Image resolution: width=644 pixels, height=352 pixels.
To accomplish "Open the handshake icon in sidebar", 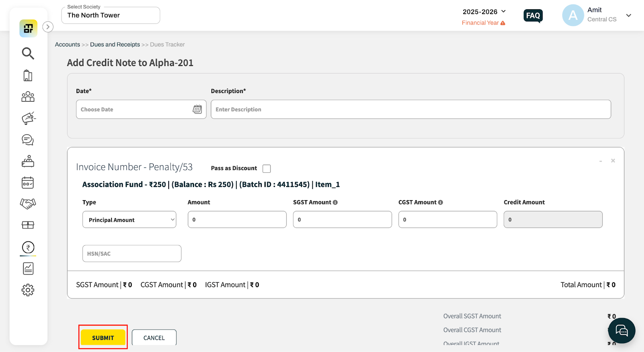I will (x=28, y=204).
